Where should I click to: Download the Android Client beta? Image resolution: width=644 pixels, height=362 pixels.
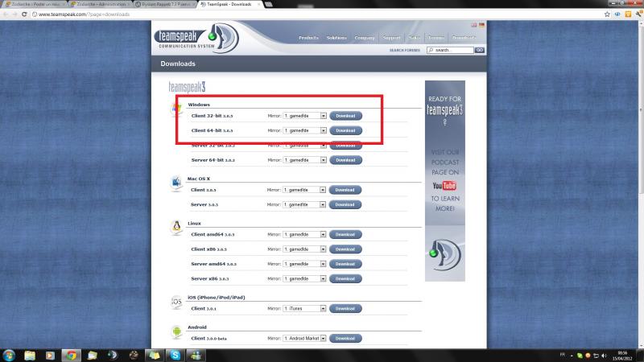tap(345, 339)
